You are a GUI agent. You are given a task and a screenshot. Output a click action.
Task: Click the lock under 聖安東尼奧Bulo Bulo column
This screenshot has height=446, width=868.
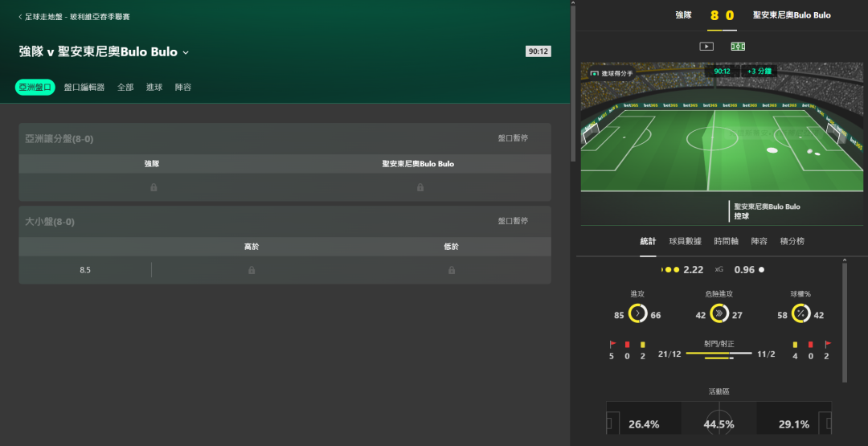(420, 187)
